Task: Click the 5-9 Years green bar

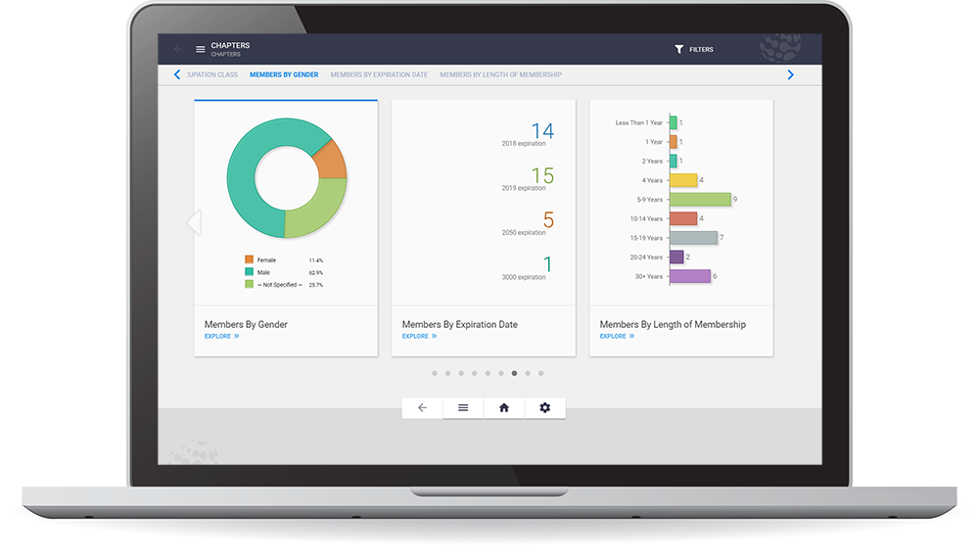Action: (x=700, y=200)
